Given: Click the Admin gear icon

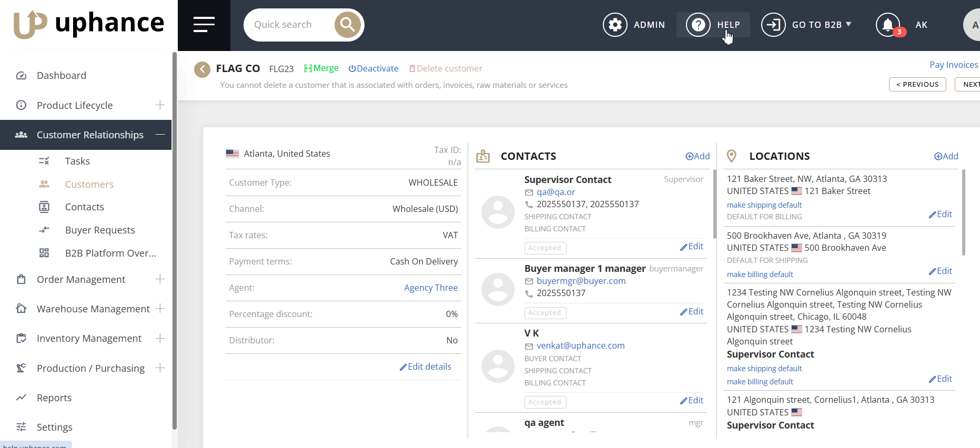Looking at the screenshot, I should click(x=615, y=25).
